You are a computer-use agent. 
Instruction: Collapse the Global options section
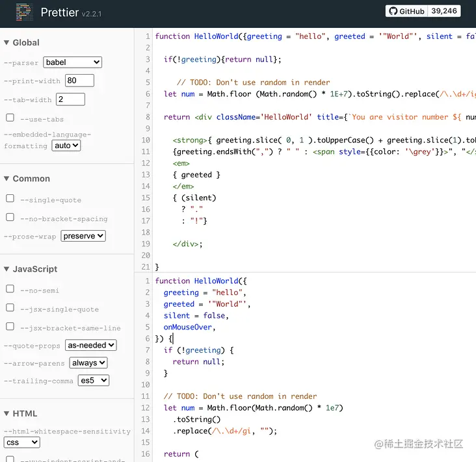[x=21, y=42]
